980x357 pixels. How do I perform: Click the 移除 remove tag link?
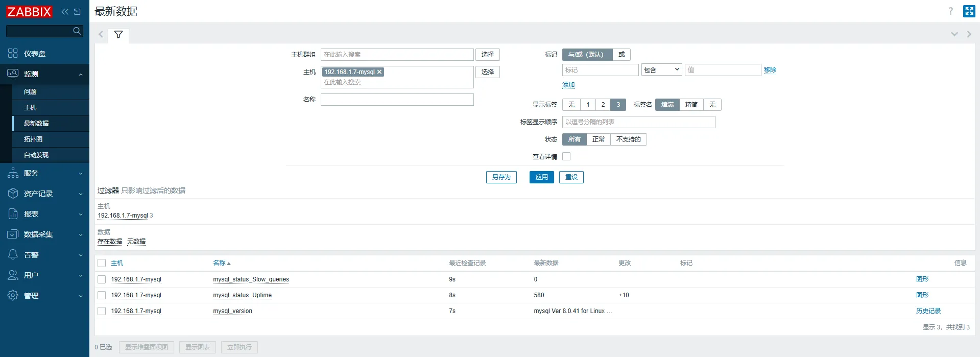[770, 70]
